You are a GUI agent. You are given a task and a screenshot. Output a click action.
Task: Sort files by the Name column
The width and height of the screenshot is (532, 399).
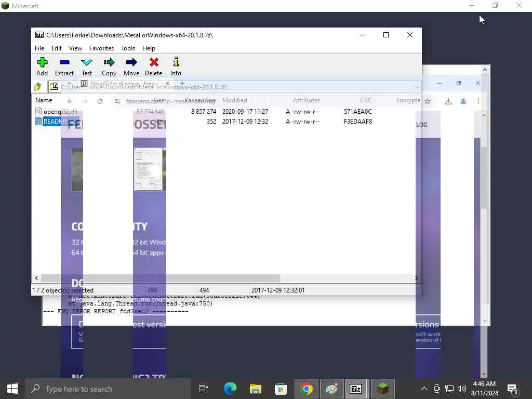click(x=44, y=100)
